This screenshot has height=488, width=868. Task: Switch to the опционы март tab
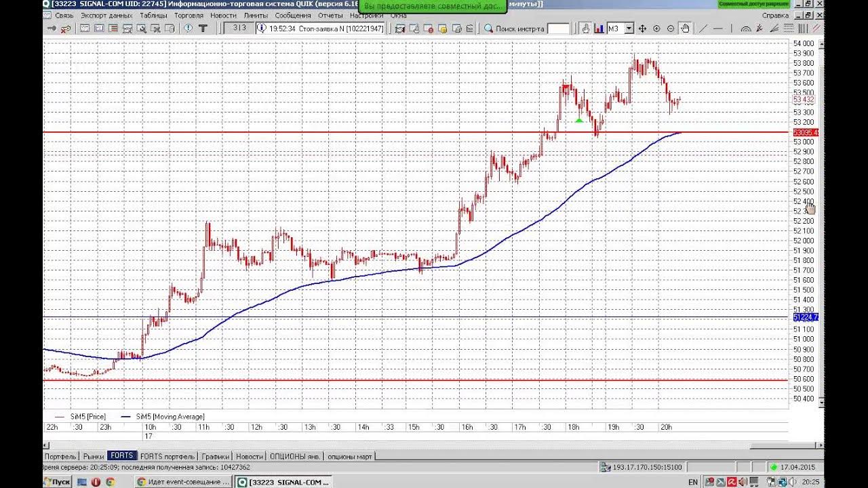(x=350, y=456)
